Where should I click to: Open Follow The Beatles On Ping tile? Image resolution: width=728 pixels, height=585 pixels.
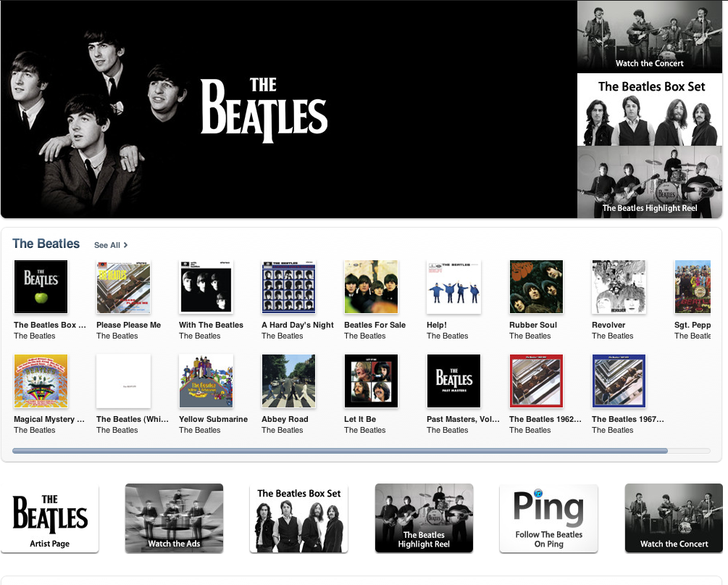coord(549,518)
